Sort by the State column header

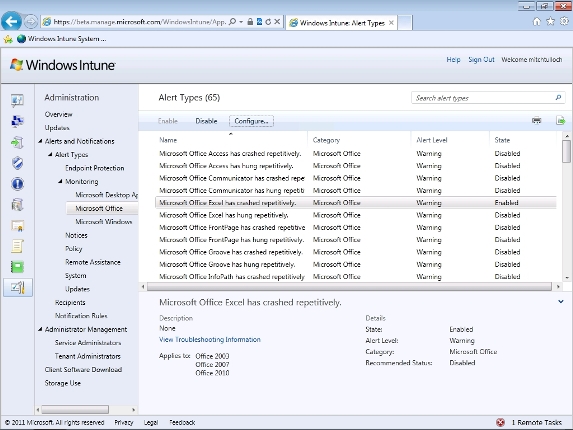pos(502,140)
